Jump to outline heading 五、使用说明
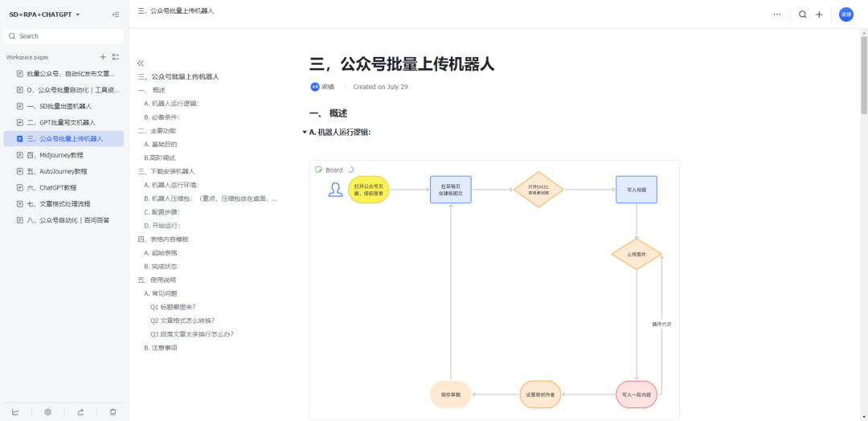Viewport: 868px width, 421px height. (x=157, y=280)
